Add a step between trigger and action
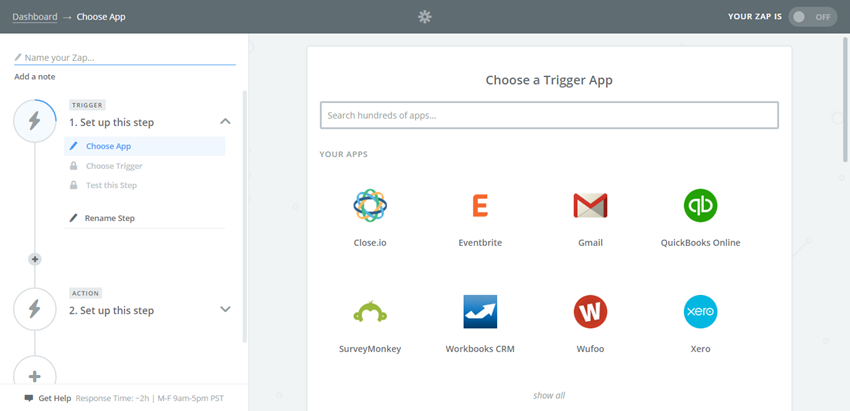This screenshot has height=411, width=850. [x=35, y=259]
